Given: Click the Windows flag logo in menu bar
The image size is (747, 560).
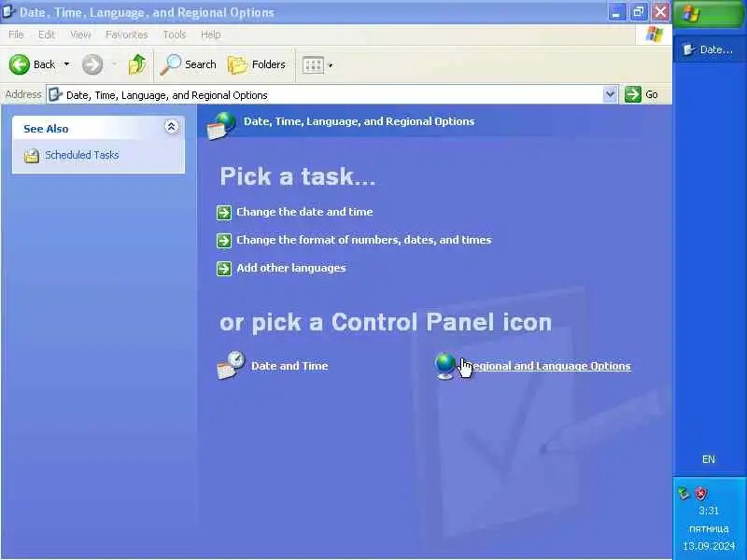Looking at the screenshot, I should click(x=655, y=35).
